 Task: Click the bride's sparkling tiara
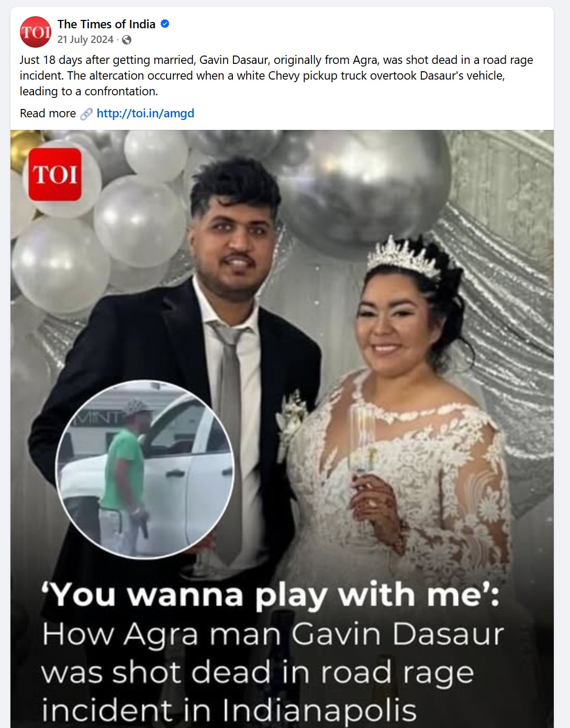(403, 257)
